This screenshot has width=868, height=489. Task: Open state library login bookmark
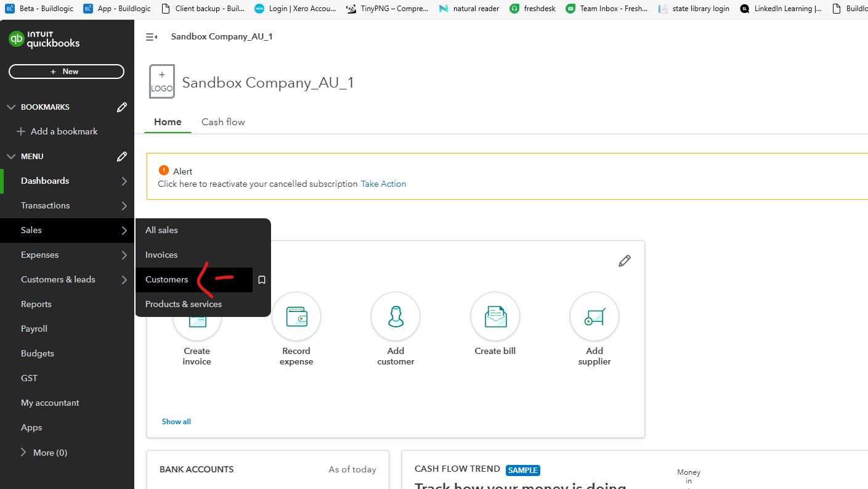(x=694, y=9)
